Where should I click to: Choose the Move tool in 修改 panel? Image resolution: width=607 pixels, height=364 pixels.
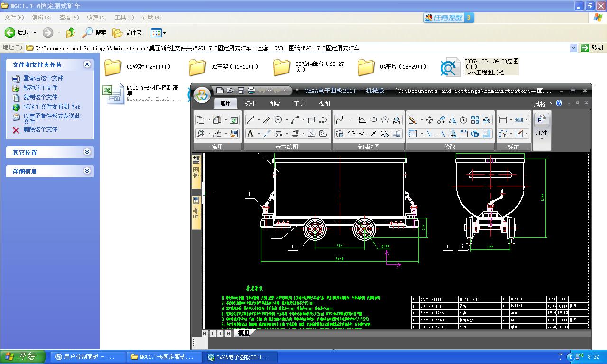[x=430, y=120]
